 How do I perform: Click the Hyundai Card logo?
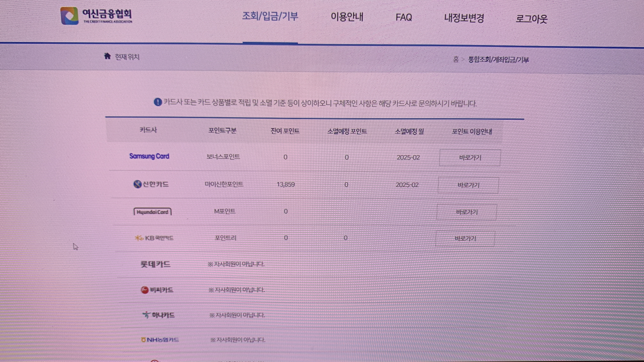(x=153, y=212)
